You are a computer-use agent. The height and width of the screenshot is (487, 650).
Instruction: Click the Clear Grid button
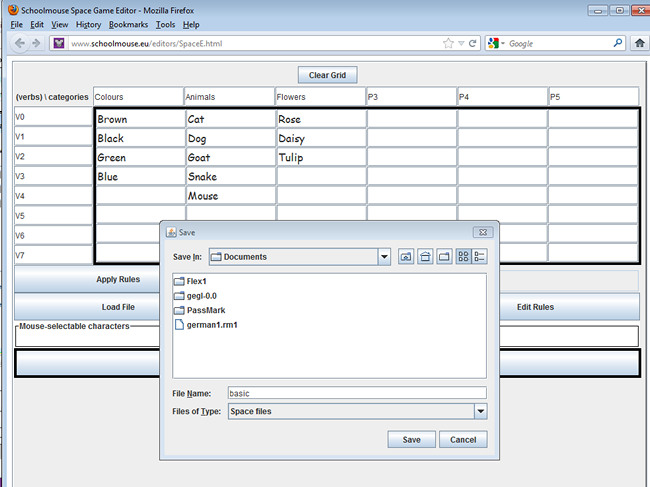pos(327,75)
